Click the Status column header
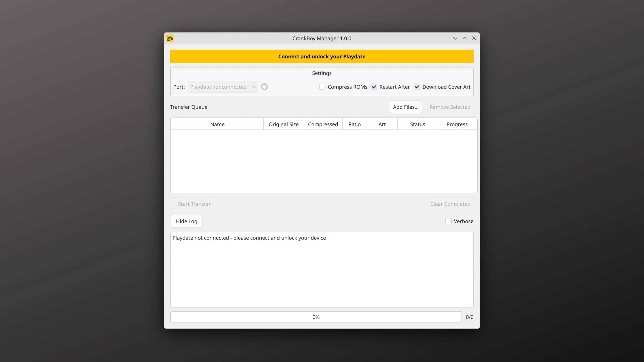 pos(417,124)
